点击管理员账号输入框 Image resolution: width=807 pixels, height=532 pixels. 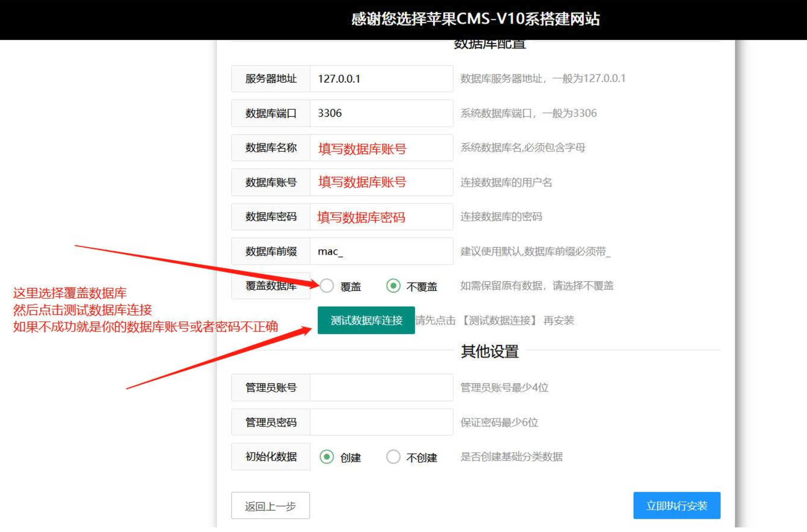pyautogui.click(x=381, y=388)
